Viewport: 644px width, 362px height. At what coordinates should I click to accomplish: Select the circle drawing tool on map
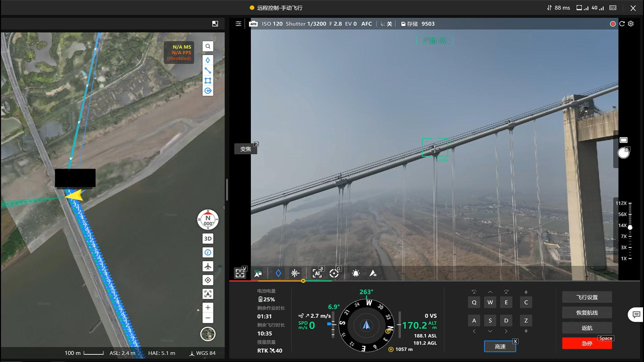(208, 91)
